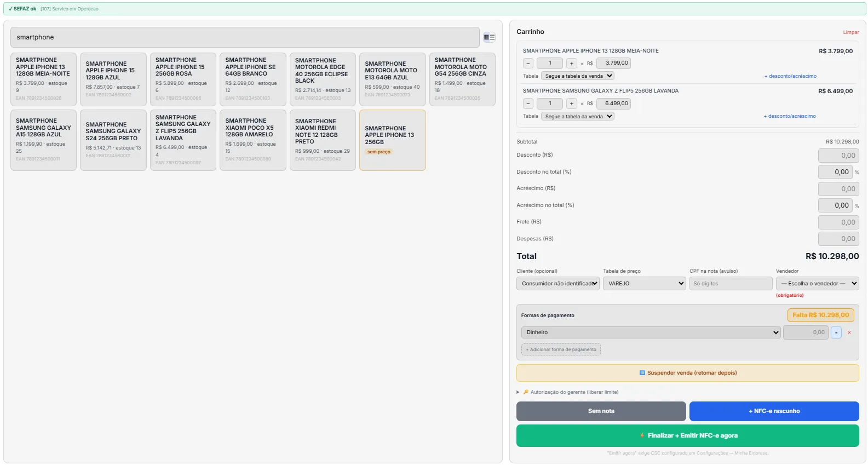This screenshot has height=465, width=868.
Task: Add iPhone SE 64GB Branco product card
Action: 253,79
